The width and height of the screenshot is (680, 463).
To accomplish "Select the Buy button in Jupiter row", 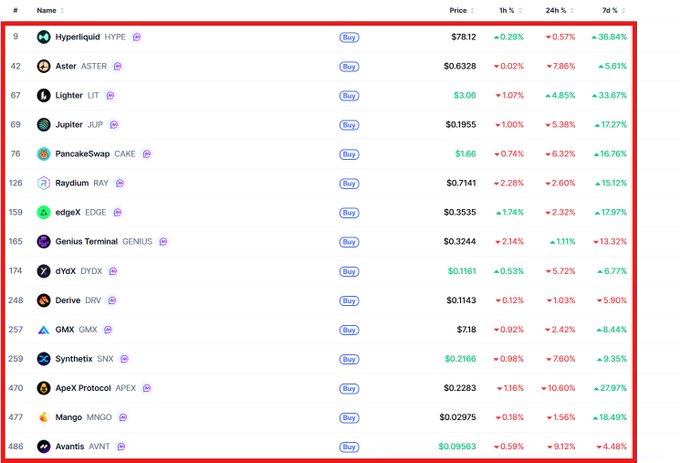I will (349, 125).
